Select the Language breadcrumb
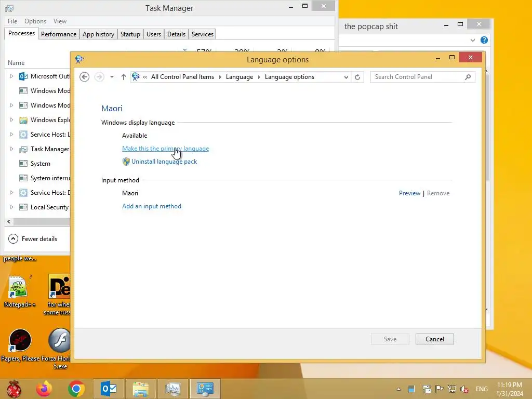 click(x=239, y=77)
